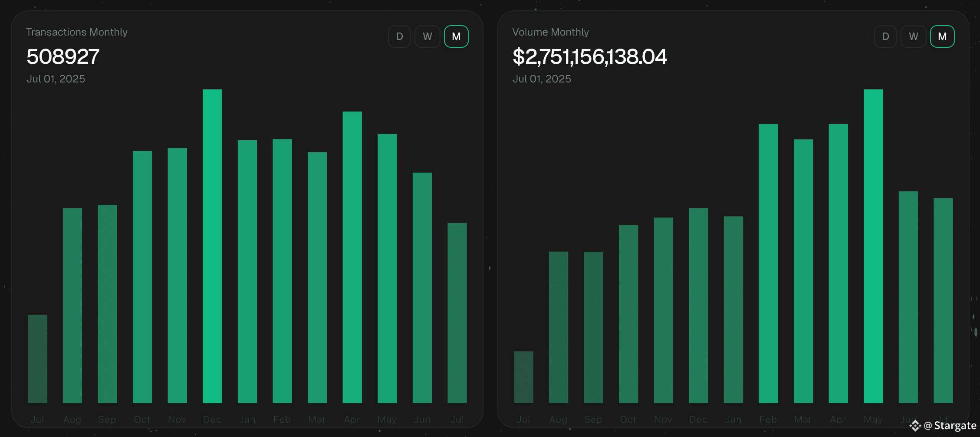980x437 pixels.
Task: Click the May bar in Transactions chart
Action: pyautogui.click(x=387, y=269)
